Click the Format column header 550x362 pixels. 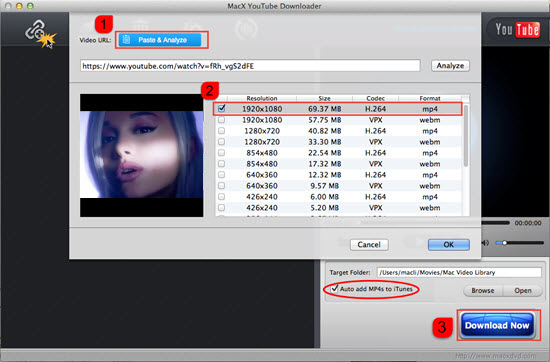[430, 98]
